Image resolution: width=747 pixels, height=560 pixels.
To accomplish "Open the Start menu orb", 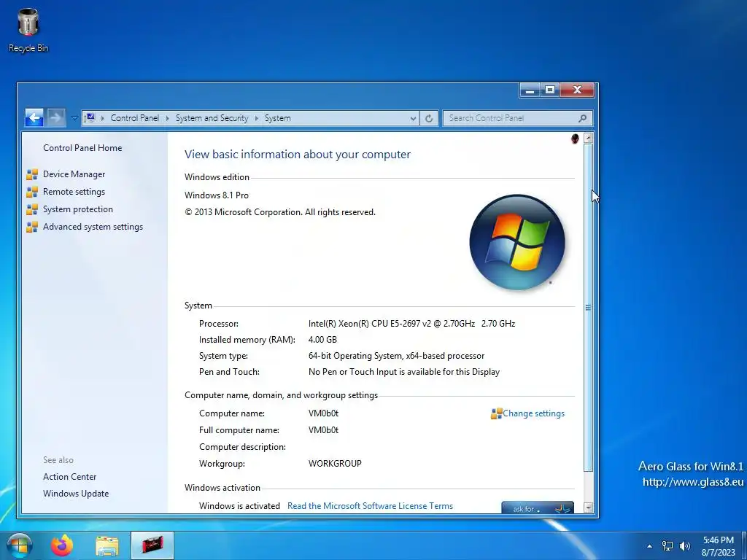I will coord(19,545).
